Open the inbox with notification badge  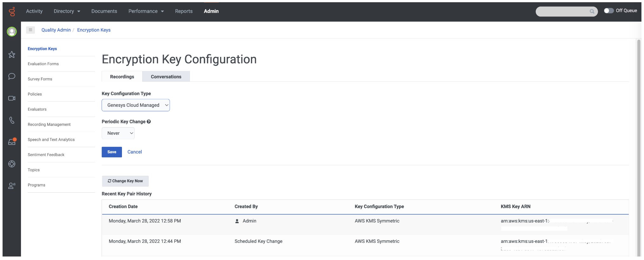click(12, 142)
